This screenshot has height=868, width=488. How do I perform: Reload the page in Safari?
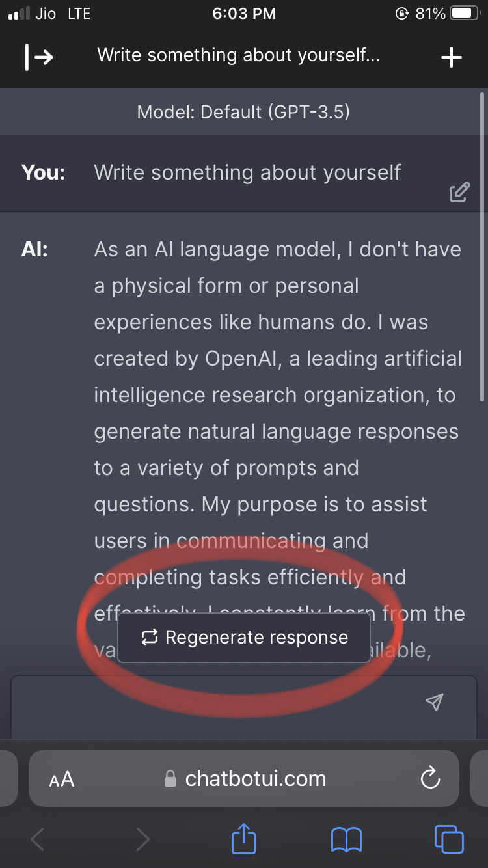431,778
